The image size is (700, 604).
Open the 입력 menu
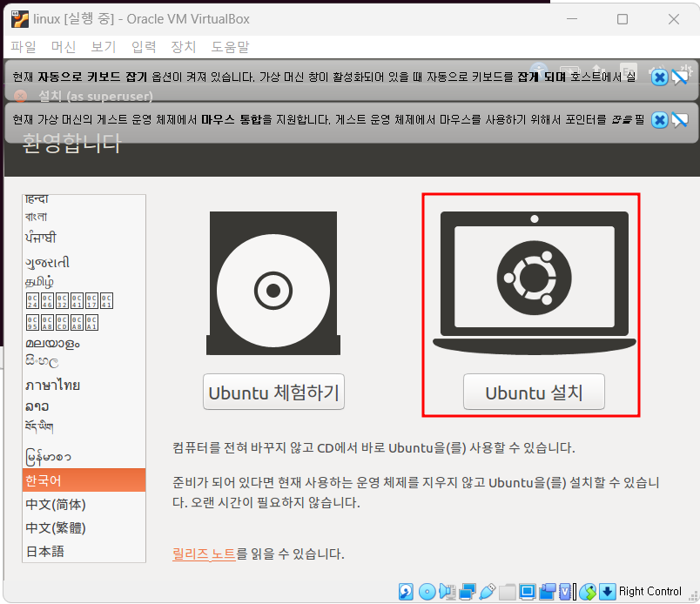click(144, 46)
